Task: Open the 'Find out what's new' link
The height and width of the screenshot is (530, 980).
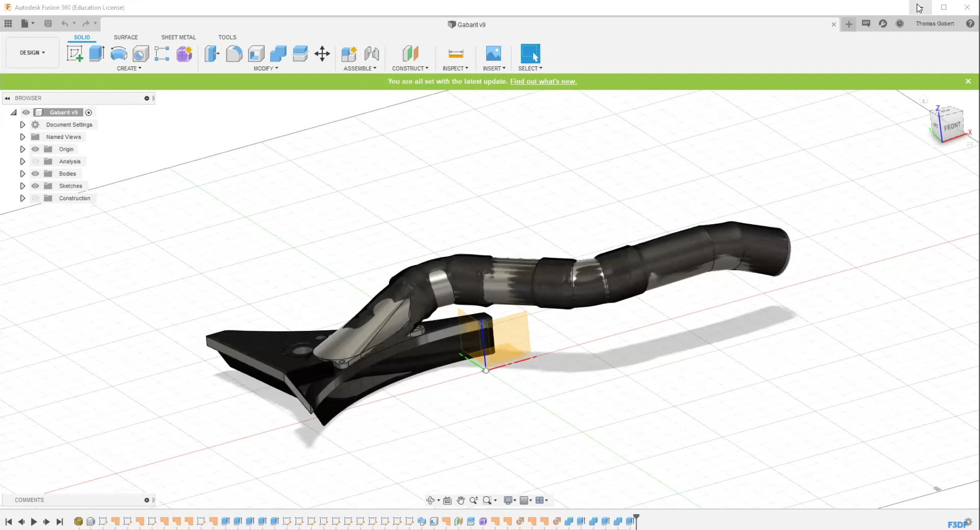Action: coord(543,82)
